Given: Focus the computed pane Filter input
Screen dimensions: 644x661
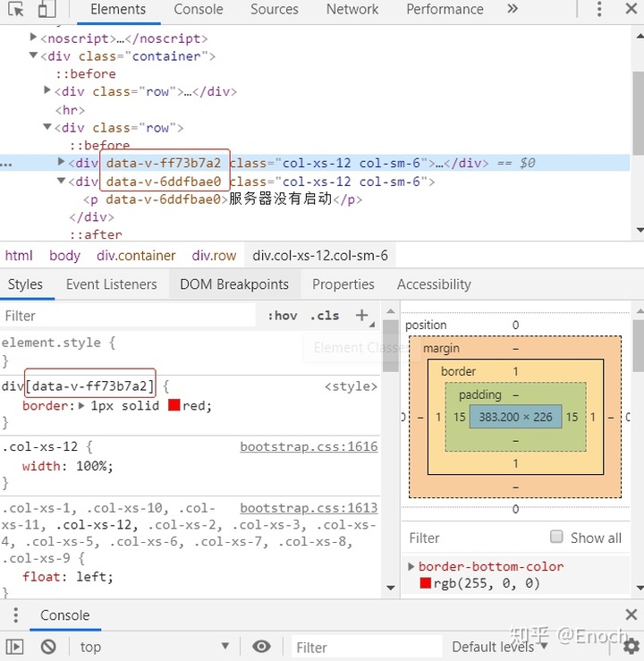Looking at the screenshot, I should (x=474, y=538).
